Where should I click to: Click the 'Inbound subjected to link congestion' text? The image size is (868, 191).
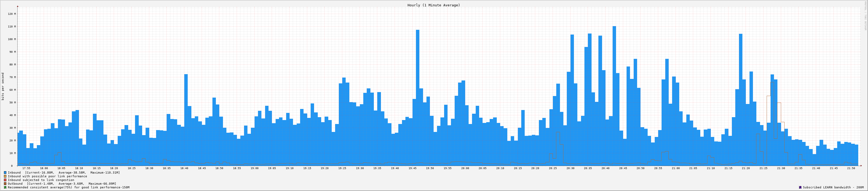tap(41, 180)
